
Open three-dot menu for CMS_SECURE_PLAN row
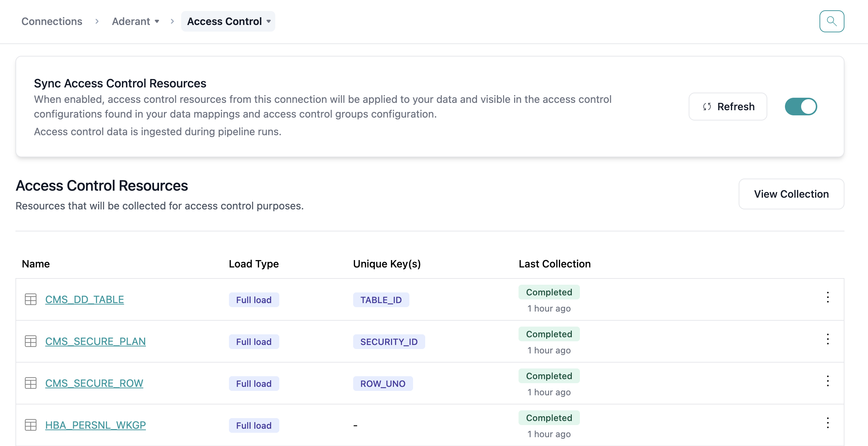(828, 339)
